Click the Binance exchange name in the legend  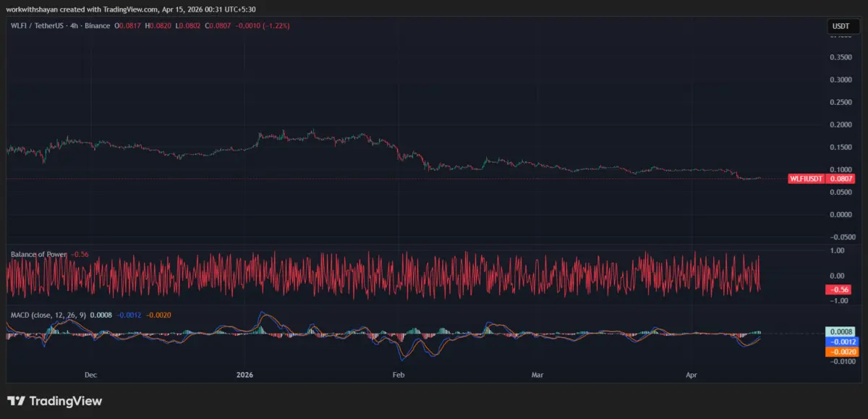pyautogui.click(x=98, y=25)
